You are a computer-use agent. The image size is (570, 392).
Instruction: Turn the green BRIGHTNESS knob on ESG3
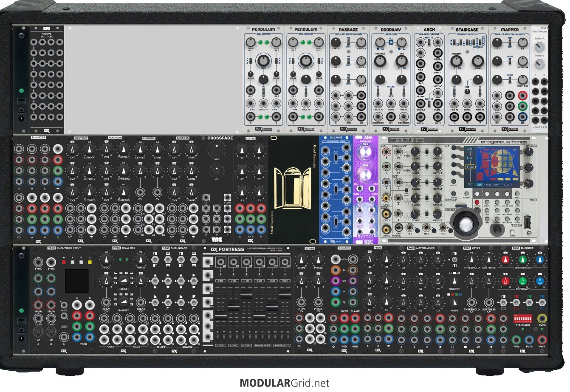point(523,259)
